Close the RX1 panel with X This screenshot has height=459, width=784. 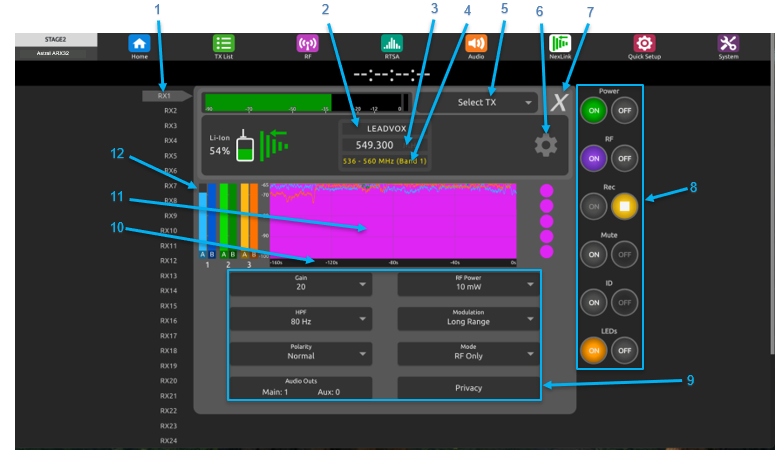coord(558,102)
